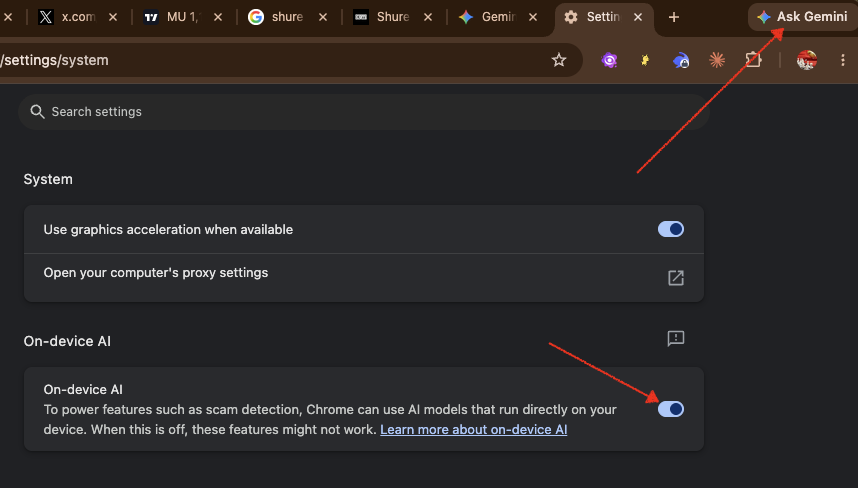Open the blue bird extension with lock
Screen dimensions: 858x488
point(681,60)
